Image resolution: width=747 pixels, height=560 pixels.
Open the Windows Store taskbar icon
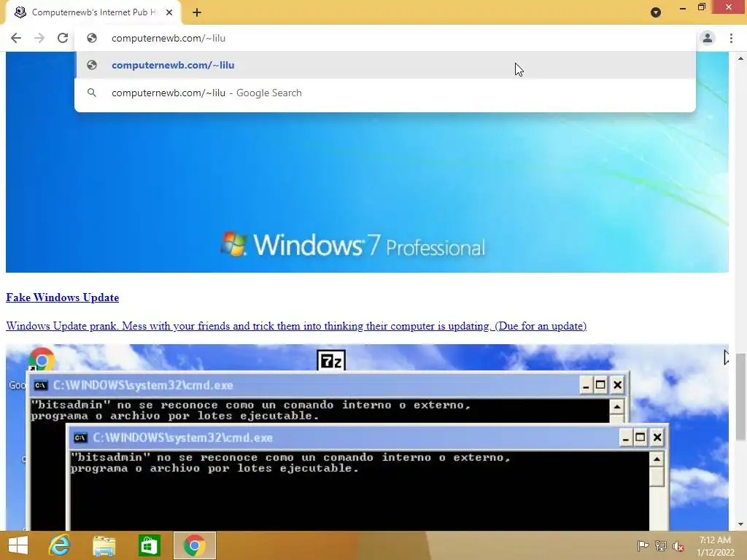(x=149, y=545)
